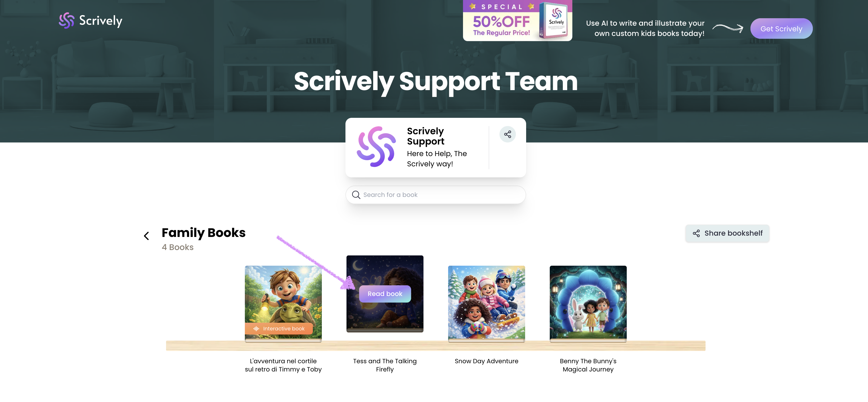Click the back chevron beside Family Books
Screen dimensions: 868x402
146,236
